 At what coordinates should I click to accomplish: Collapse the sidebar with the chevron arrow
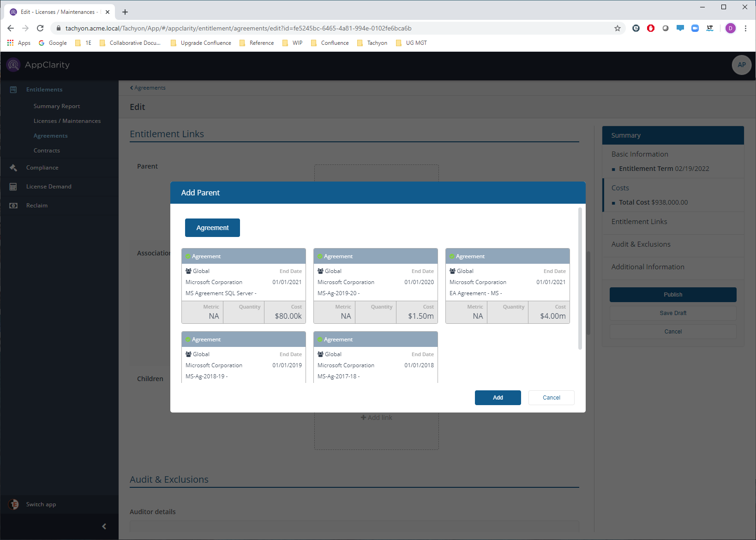(x=104, y=526)
